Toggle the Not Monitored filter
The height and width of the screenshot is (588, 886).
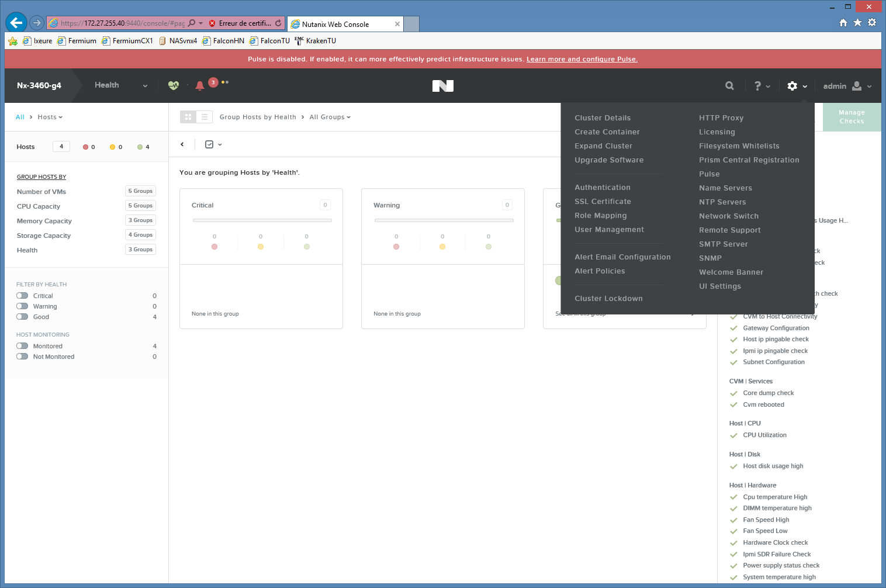point(22,357)
